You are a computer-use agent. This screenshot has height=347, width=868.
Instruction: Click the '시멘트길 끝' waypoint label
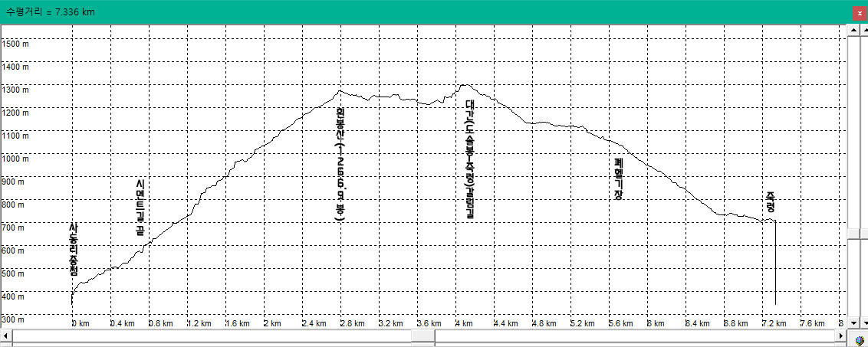[x=140, y=208]
